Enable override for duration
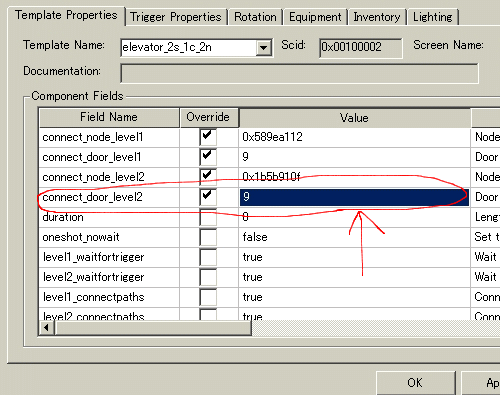This screenshot has height=395, width=500. pos(208,217)
